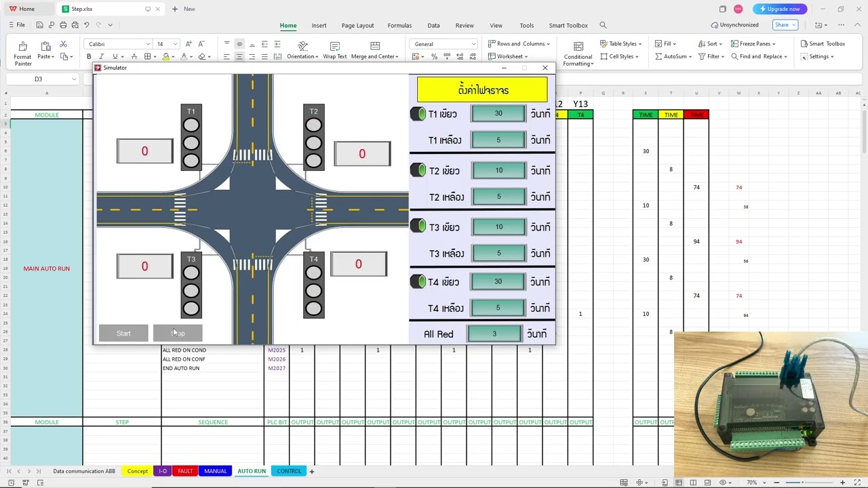Click the Upgrade now button
Image resolution: width=868 pixels, height=488 pixels.
pyautogui.click(x=780, y=9)
